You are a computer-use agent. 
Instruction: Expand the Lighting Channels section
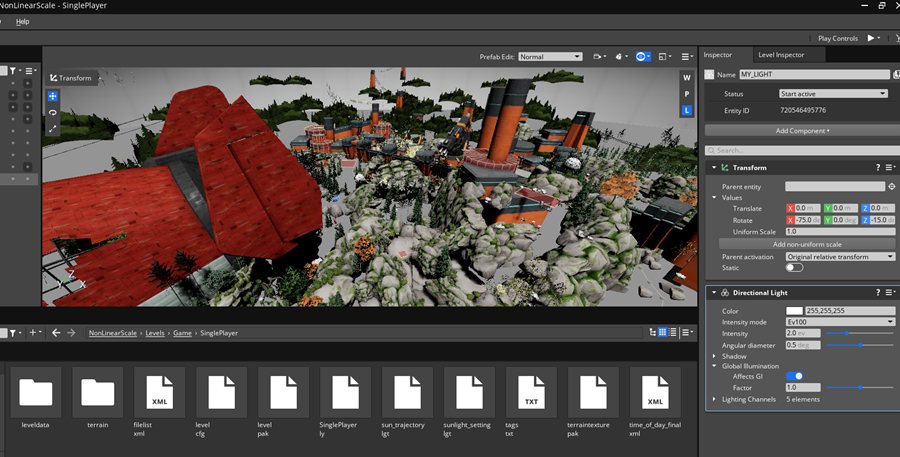point(714,399)
